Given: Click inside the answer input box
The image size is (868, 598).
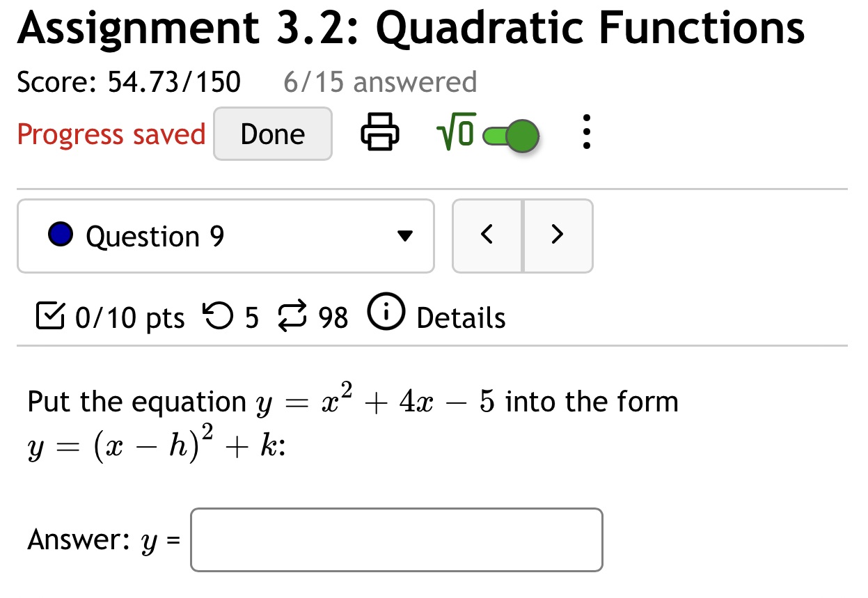Looking at the screenshot, I should point(395,540).
